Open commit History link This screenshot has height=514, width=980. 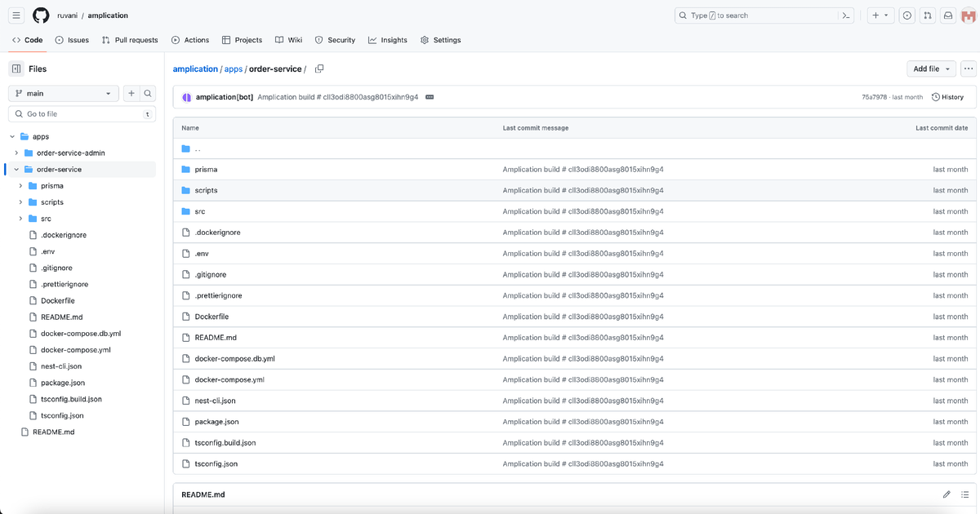[947, 97]
